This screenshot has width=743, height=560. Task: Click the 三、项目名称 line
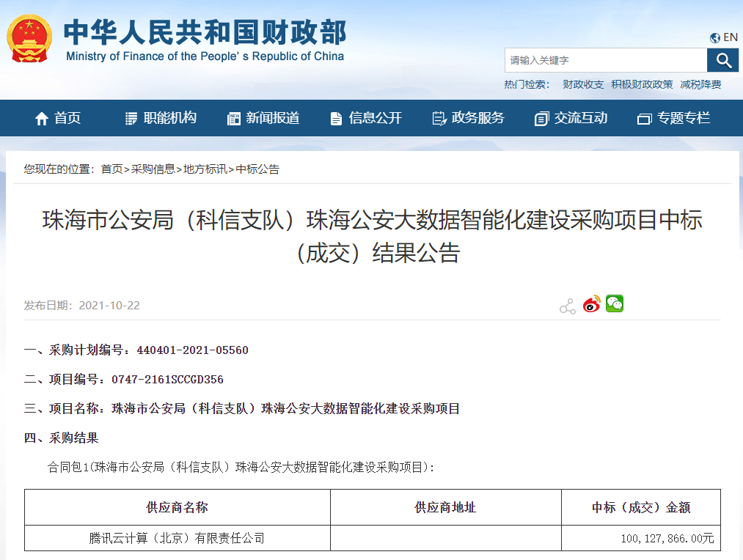[x=242, y=408]
